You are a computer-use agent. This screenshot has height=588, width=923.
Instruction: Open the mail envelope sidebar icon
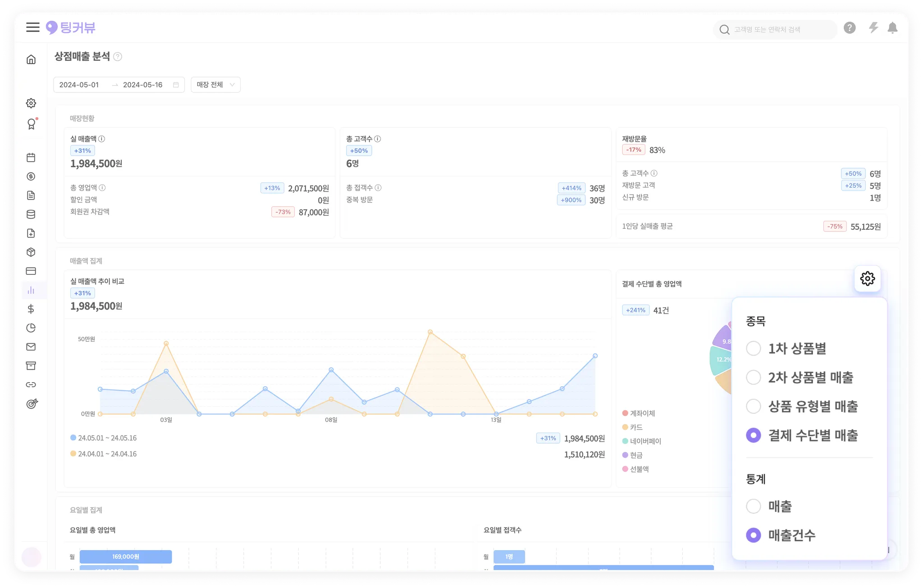[31, 347]
